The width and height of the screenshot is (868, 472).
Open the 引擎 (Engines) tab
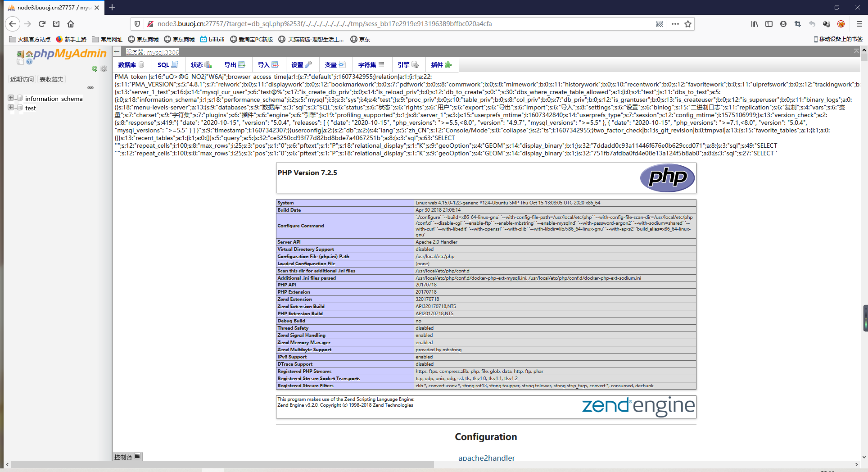(x=408, y=65)
